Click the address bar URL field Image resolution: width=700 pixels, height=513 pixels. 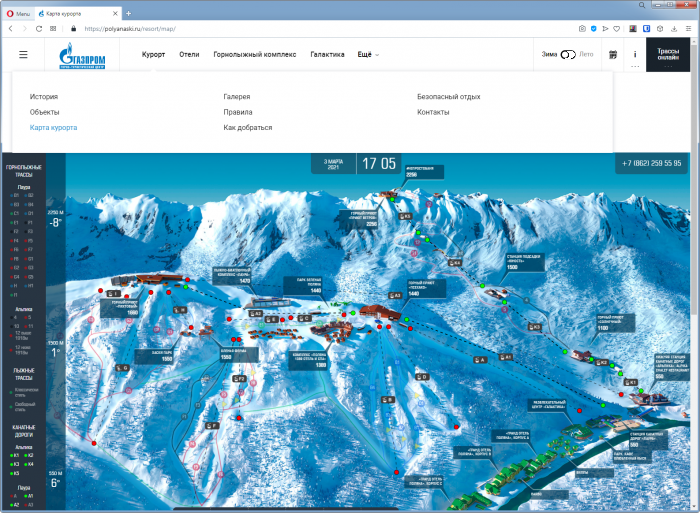[x=130, y=29]
